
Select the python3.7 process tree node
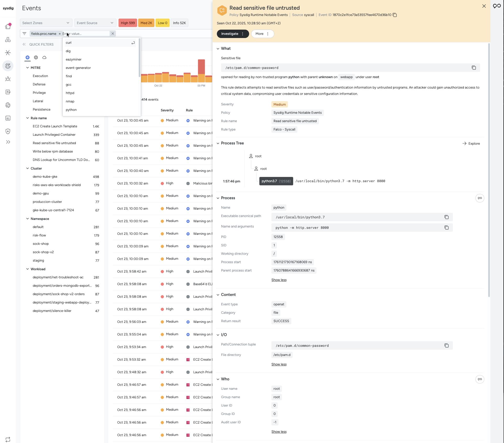276,181
